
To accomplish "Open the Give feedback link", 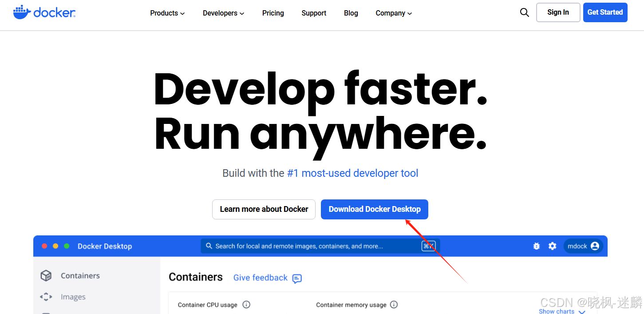I will point(261,278).
